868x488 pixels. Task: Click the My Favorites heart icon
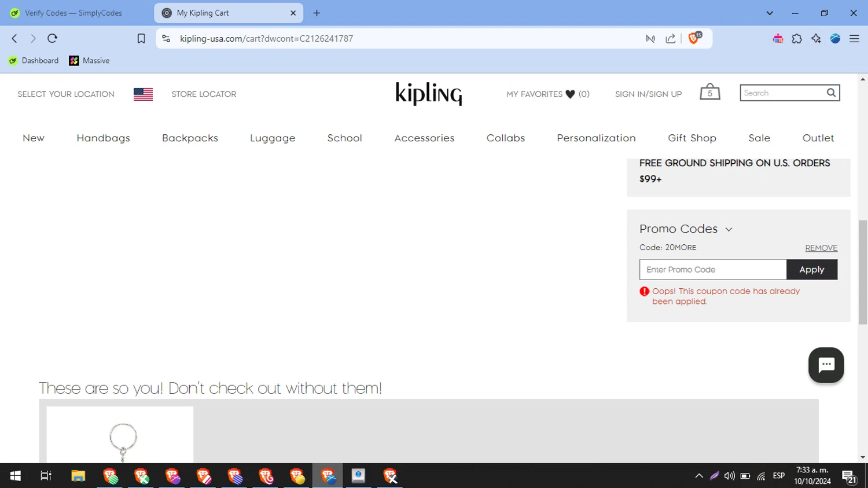click(x=570, y=94)
